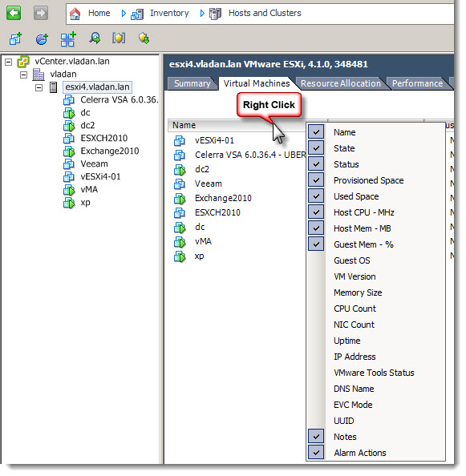Image resolution: width=466 pixels, height=476 pixels.
Task: Switch to the Resource Allocation tab
Action: [x=341, y=83]
